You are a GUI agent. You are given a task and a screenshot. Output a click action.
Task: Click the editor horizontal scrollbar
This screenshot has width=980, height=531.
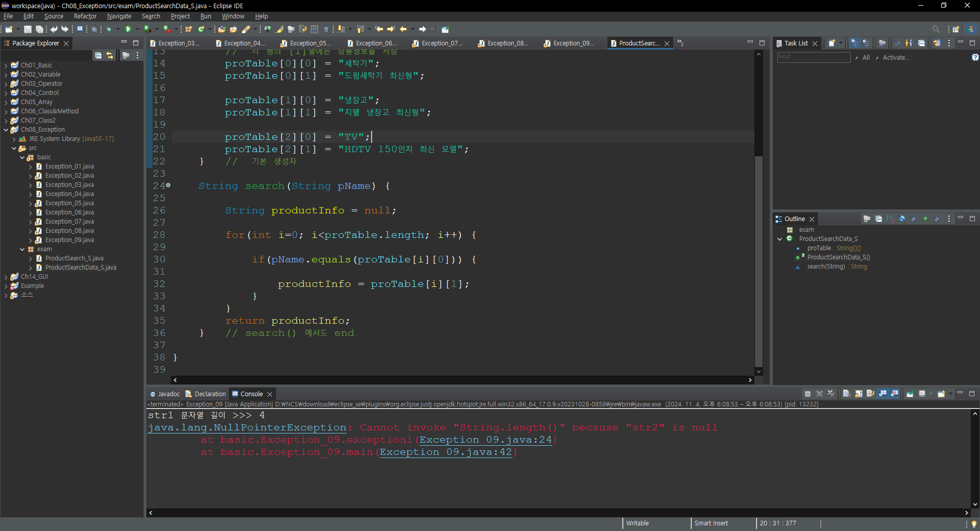point(462,380)
